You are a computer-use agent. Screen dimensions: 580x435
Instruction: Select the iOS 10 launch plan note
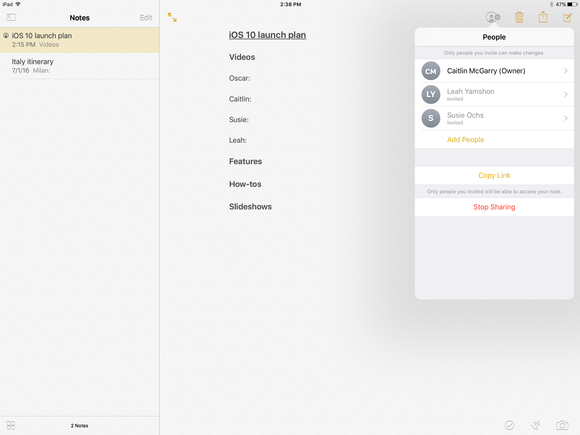tap(80, 40)
